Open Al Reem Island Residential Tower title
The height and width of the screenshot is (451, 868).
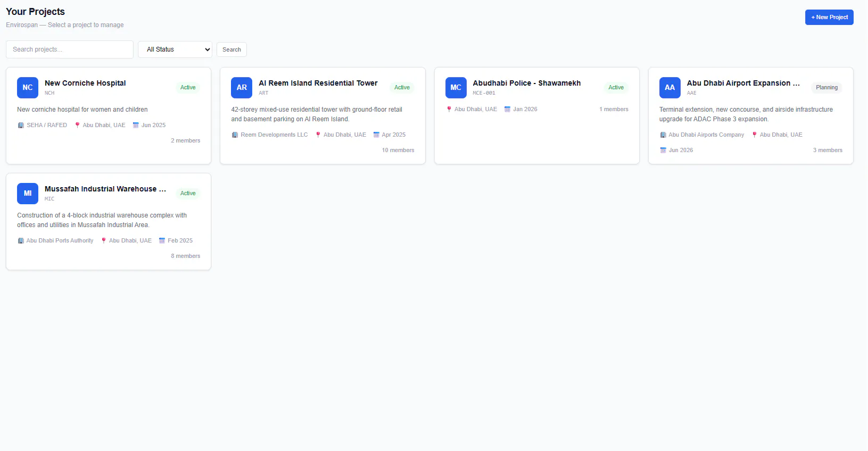(x=318, y=83)
